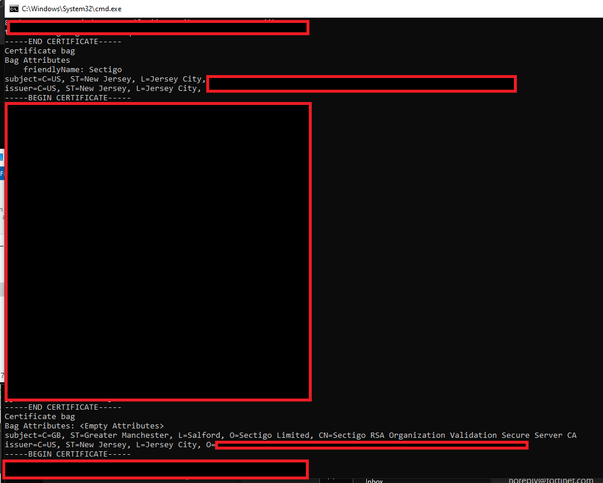Click the last '-----BEGIN CERTIFICATE-----' line
This screenshot has width=603, height=483.
click(68, 454)
